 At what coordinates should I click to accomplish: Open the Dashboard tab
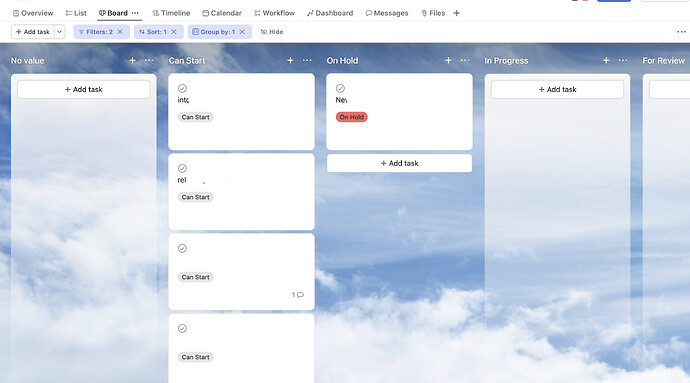tap(330, 13)
